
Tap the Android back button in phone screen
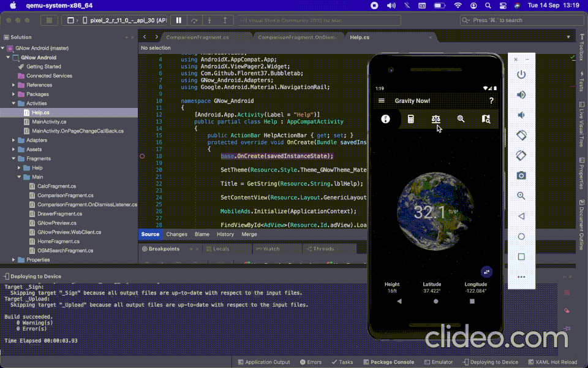[x=399, y=301]
